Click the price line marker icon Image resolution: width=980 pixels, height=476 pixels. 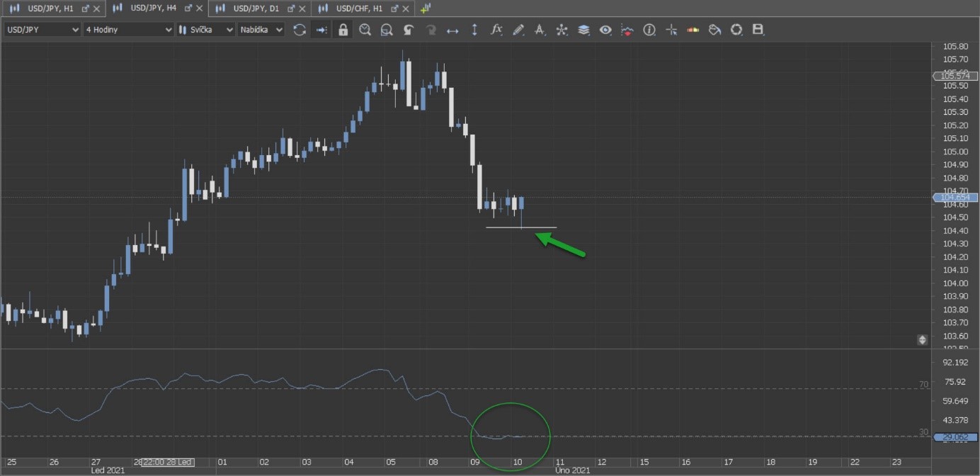point(627,30)
